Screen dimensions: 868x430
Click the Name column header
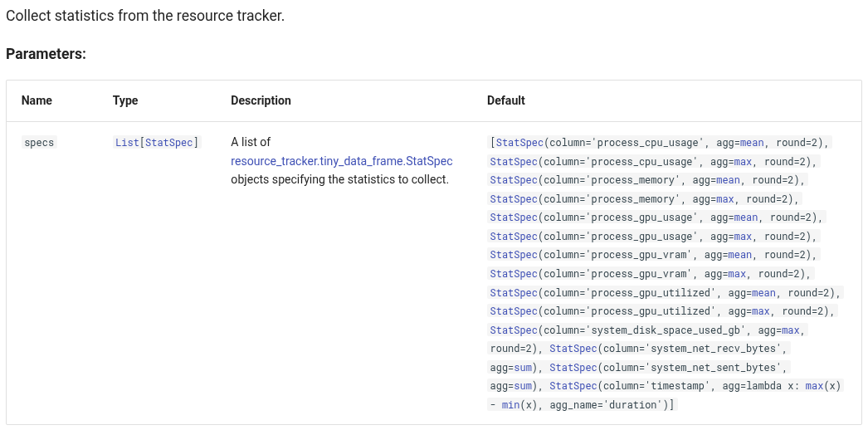[x=37, y=100]
